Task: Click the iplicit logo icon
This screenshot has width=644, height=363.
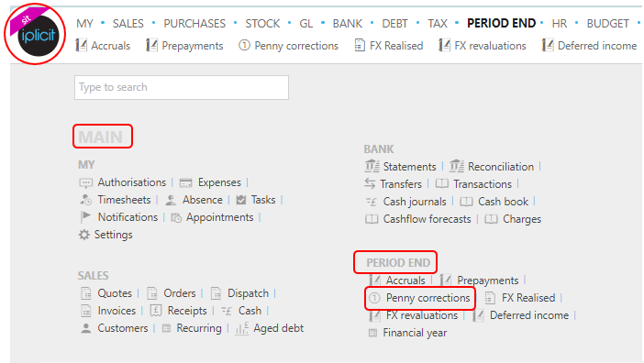Action: coord(36,35)
